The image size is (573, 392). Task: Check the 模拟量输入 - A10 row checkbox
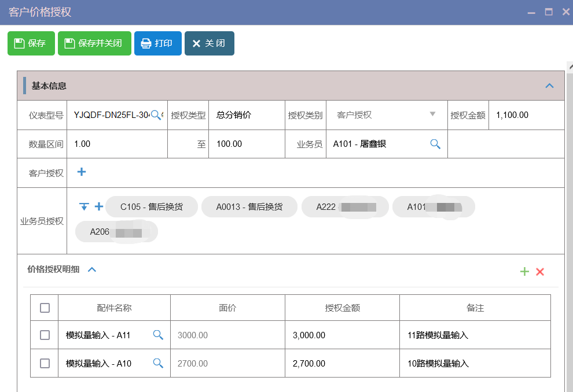coord(45,363)
